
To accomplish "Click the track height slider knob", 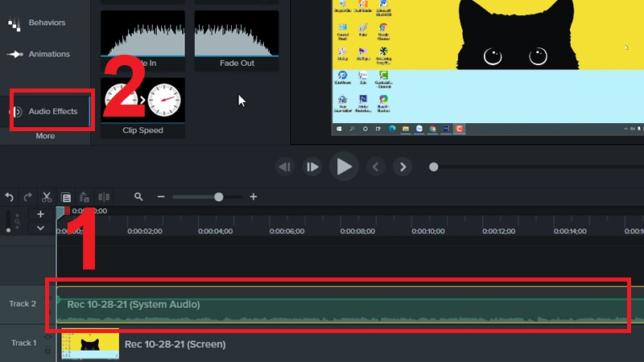I will click(8, 230).
